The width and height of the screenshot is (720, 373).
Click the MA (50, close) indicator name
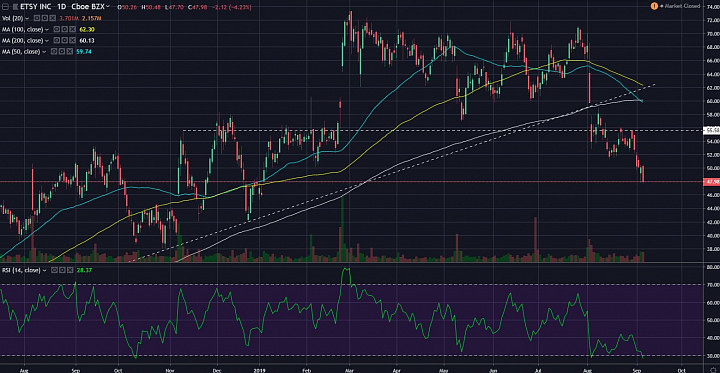21,51
